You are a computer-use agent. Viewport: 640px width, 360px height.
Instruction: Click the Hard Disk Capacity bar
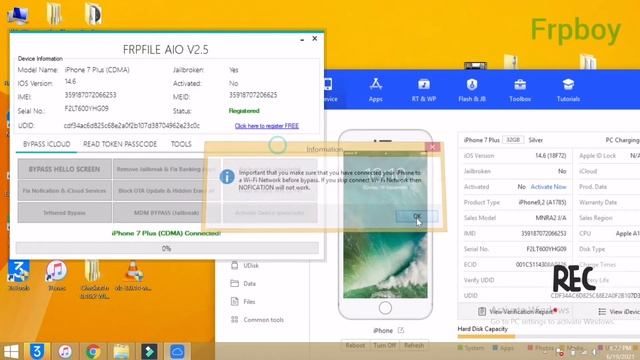(x=549, y=337)
